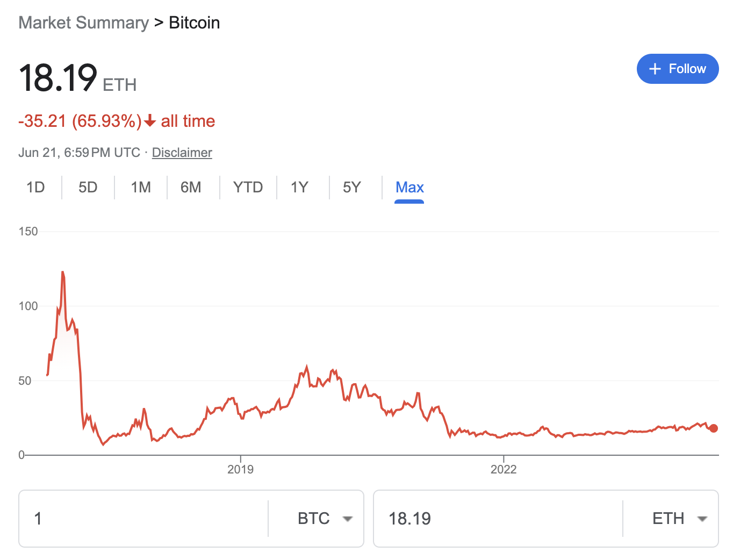Select the 1Y range tab

tap(299, 187)
